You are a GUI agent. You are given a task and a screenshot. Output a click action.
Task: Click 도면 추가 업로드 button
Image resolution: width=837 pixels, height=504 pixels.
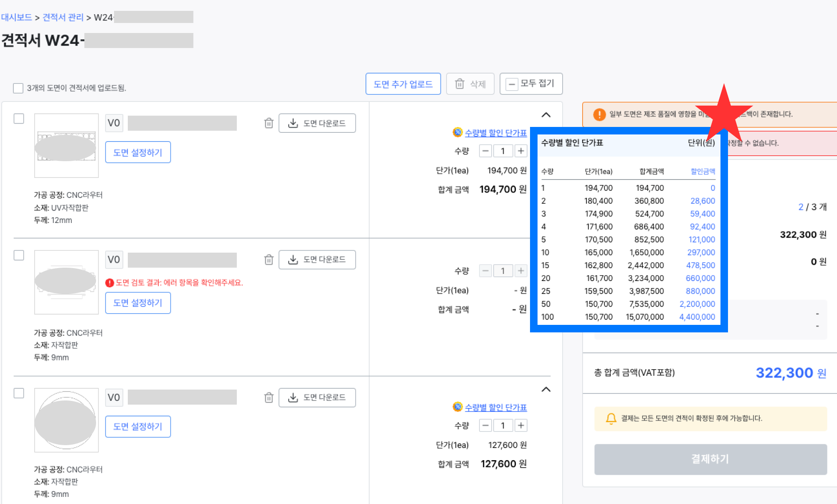tap(403, 84)
